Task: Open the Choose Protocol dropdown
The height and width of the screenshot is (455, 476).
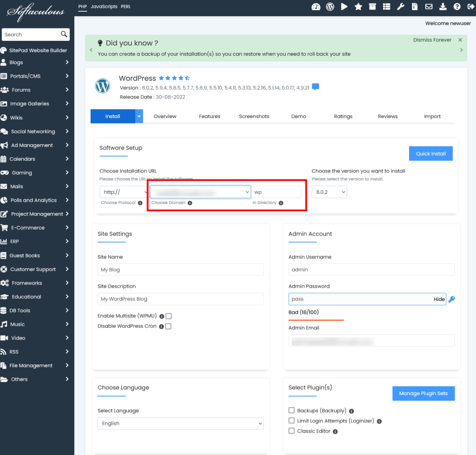Action: pyautogui.click(x=123, y=192)
